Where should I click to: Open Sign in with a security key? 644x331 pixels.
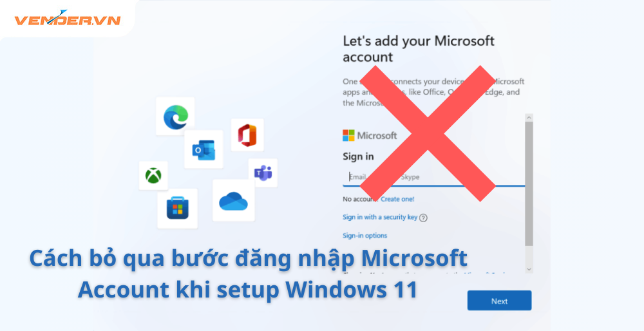pyautogui.click(x=380, y=217)
